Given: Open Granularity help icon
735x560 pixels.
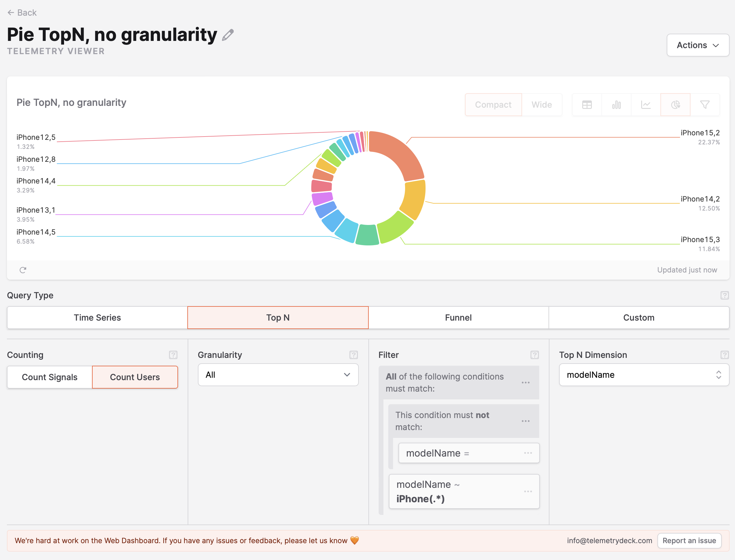Looking at the screenshot, I should [353, 355].
